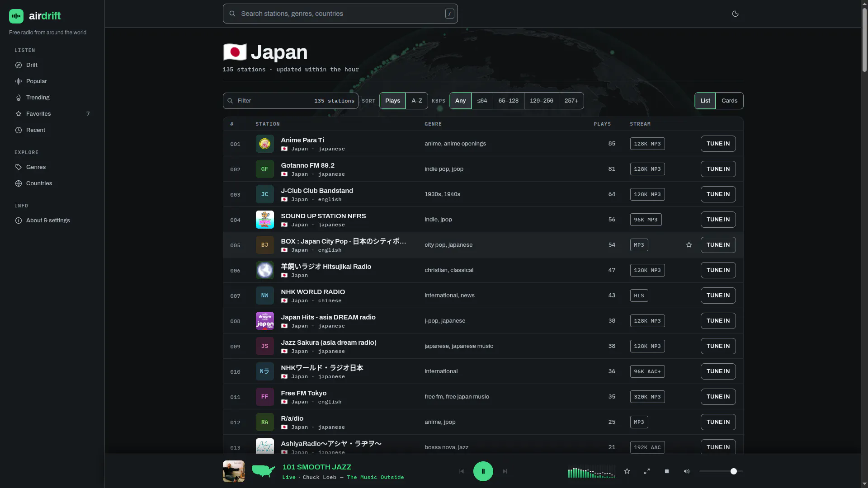Star the BOX : Japan City Pop station
The width and height of the screenshot is (868, 488).
point(689,245)
